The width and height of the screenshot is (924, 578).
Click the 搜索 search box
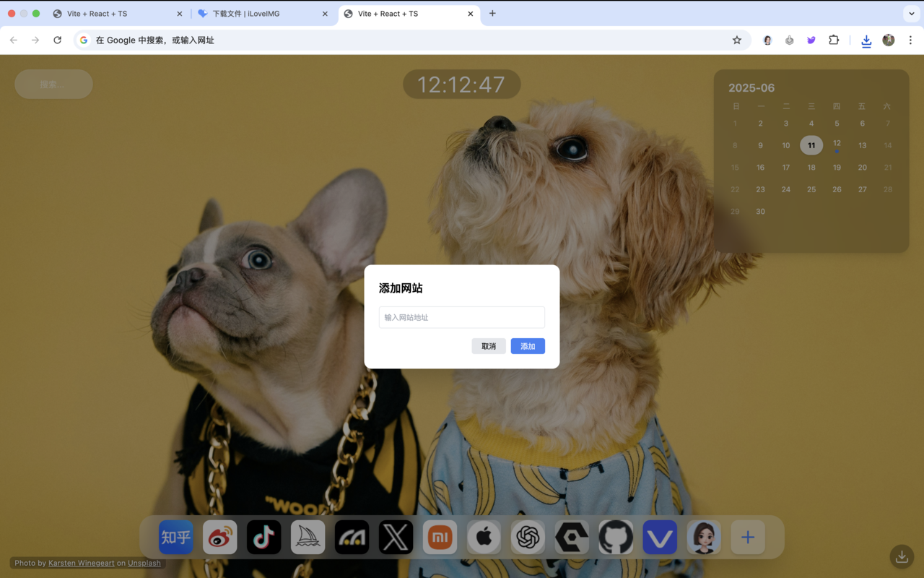click(x=53, y=85)
